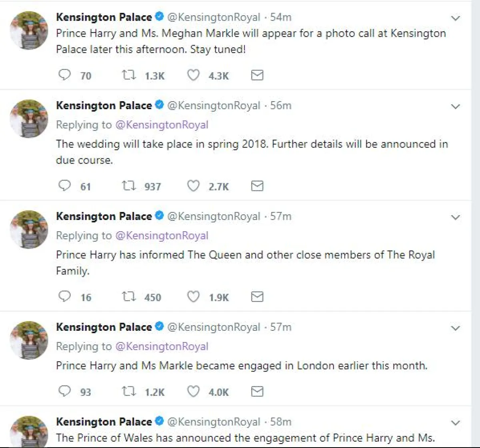Like the tweet about the photo call
480x448 pixels.
[194, 75]
